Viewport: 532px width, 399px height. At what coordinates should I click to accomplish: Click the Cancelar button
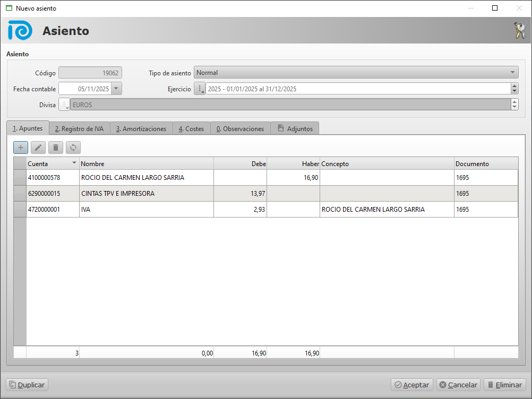pos(459,385)
